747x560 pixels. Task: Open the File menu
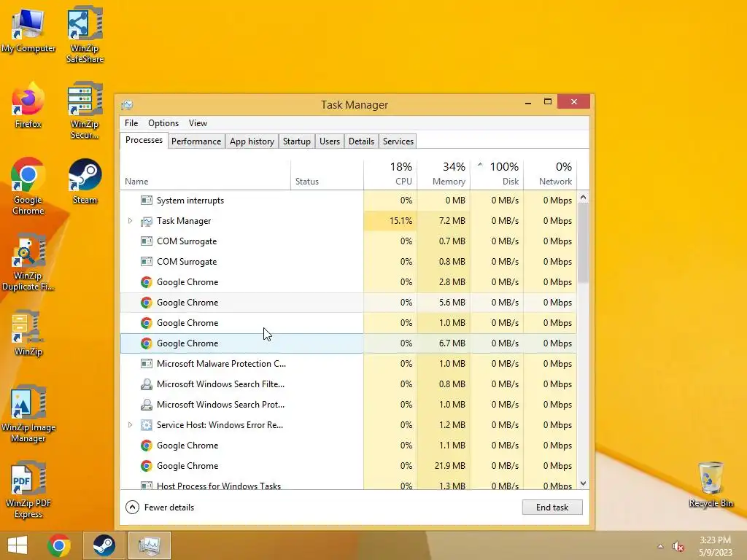tap(131, 123)
